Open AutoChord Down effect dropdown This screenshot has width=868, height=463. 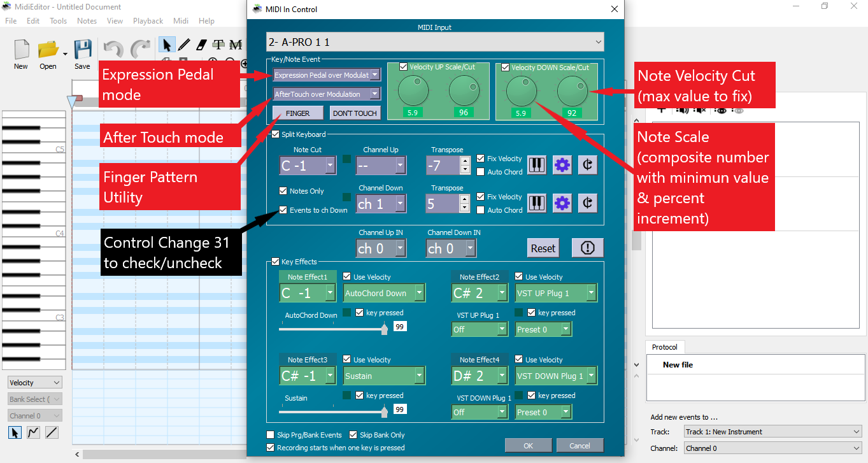384,293
